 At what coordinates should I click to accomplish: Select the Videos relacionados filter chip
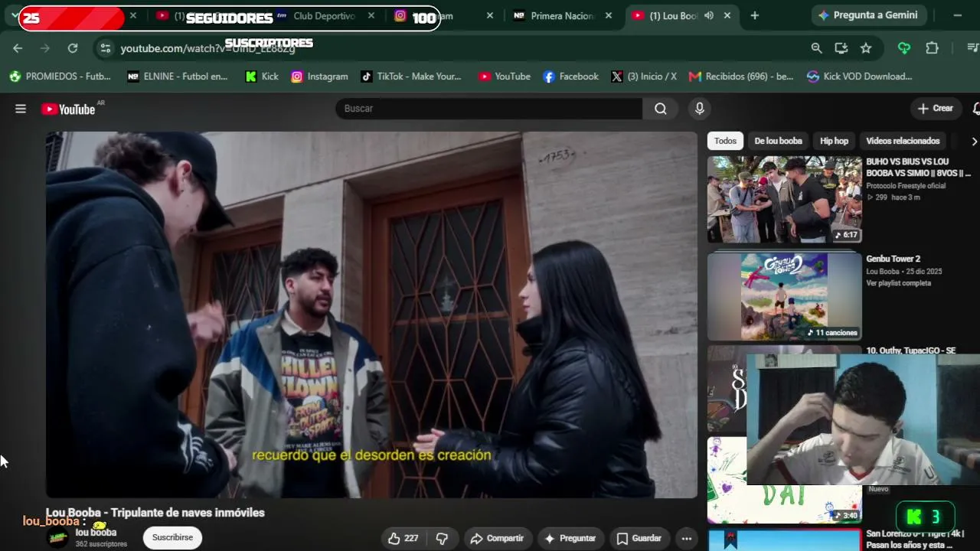point(903,141)
